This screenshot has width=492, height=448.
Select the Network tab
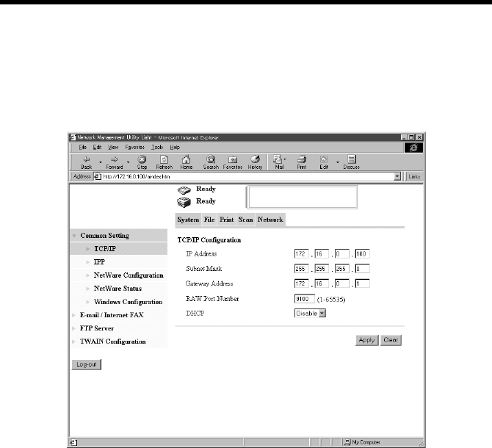(x=270, y=220)
